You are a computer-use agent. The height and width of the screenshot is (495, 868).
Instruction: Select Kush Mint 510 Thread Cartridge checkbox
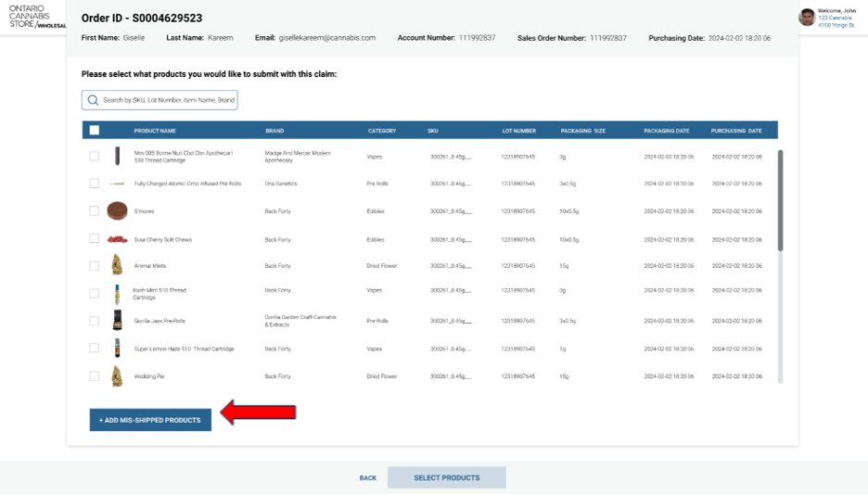point(95,294)
